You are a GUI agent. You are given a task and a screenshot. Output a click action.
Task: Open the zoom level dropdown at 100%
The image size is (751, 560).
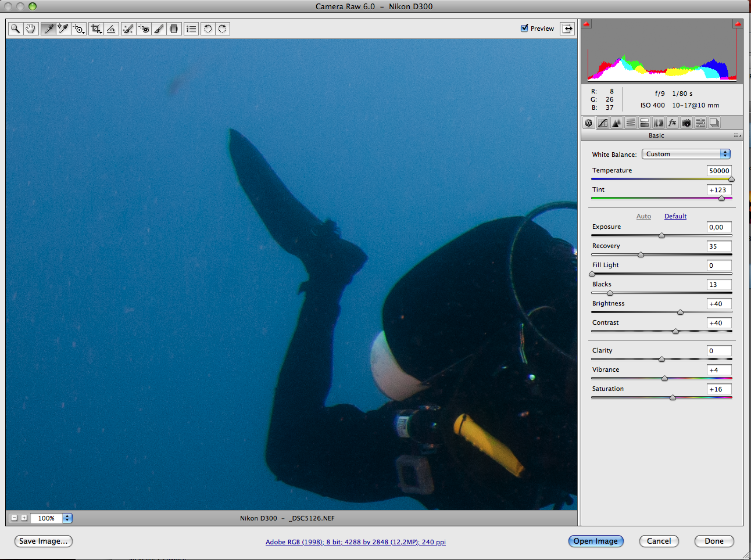pos(67,518)
